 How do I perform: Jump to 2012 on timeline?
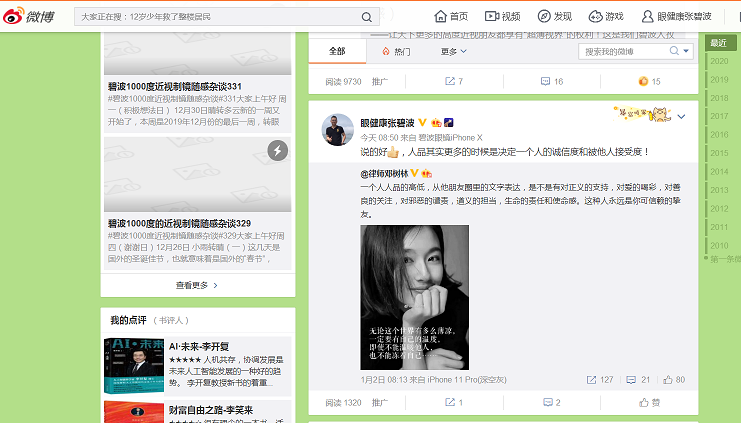point(719,208)
